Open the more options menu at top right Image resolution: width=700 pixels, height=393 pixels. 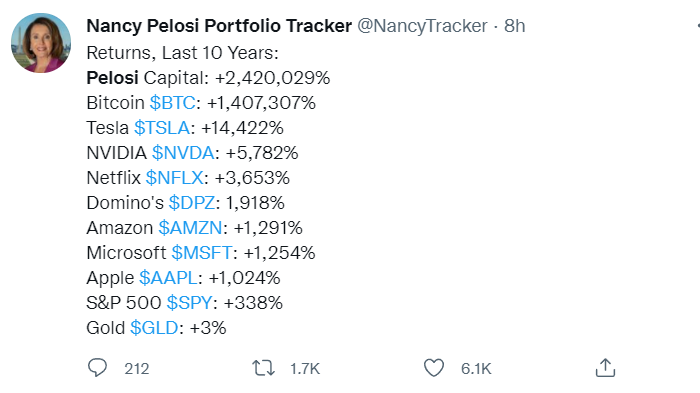tap(698, 26)
